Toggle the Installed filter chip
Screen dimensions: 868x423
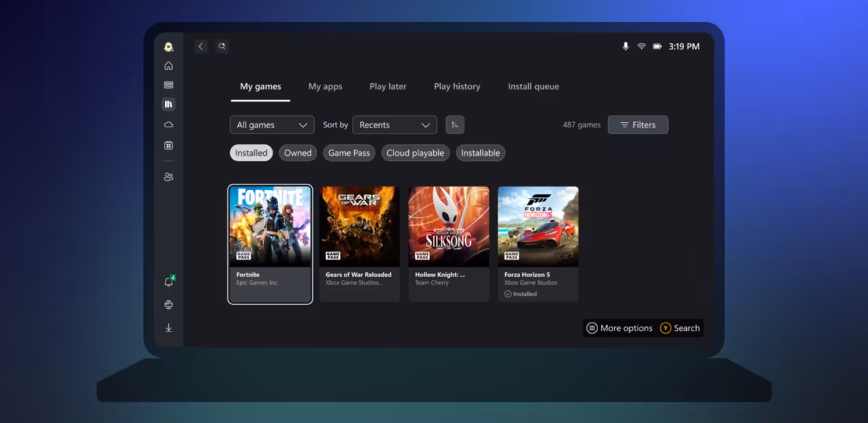click(251, 153)
